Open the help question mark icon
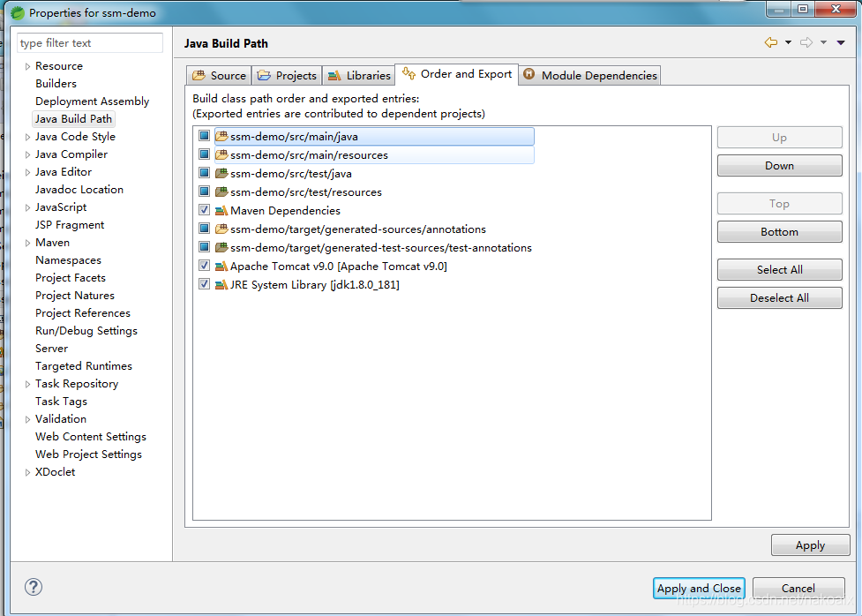 [33, 587]
